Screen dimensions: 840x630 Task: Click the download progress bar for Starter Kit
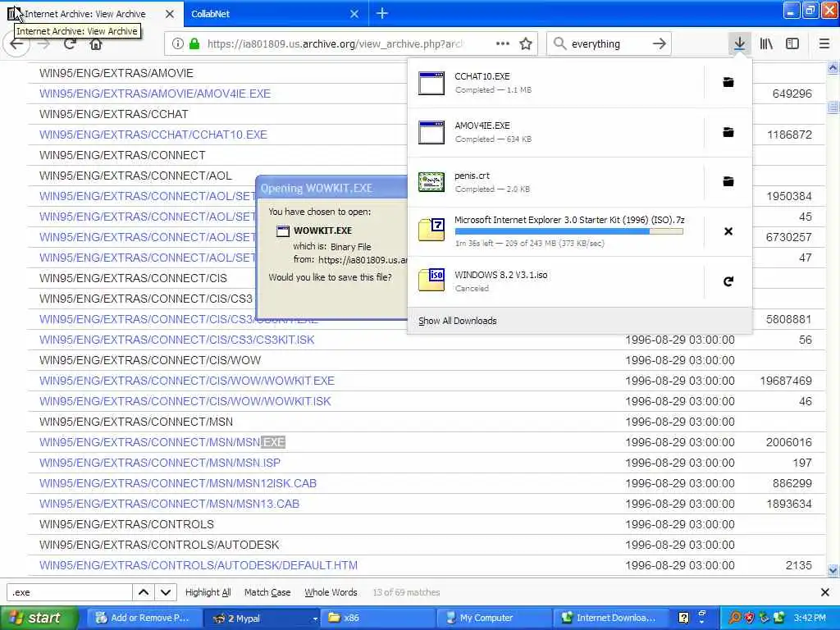(569, 231)
